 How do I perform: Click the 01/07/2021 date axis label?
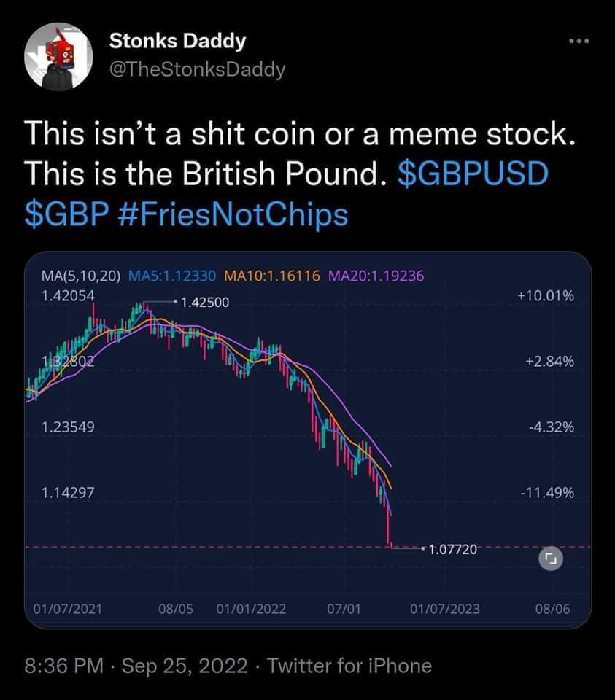pyautogui.click(x=63, y=609)
